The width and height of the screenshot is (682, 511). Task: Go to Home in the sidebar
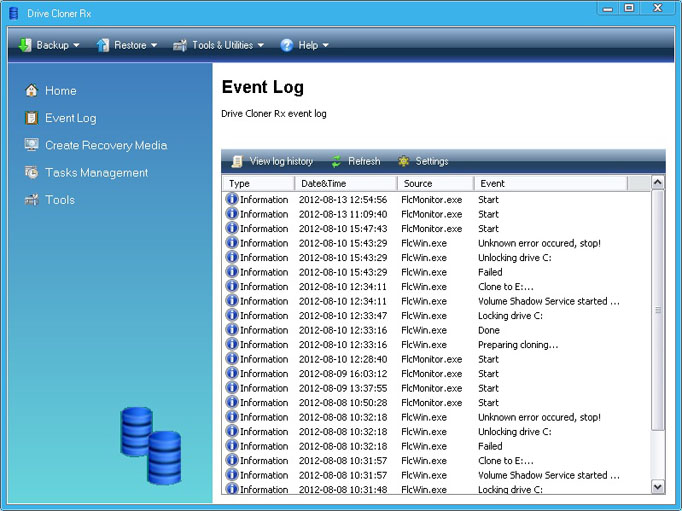click(61, 90)
